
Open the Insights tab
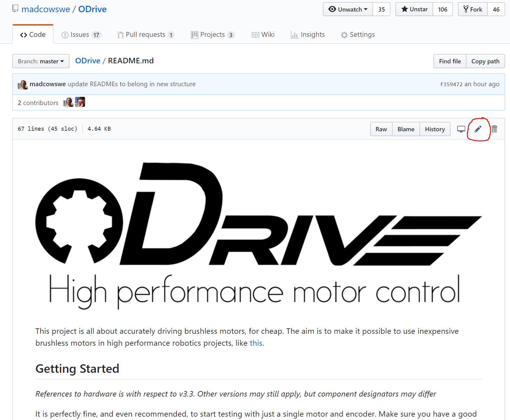308,35
